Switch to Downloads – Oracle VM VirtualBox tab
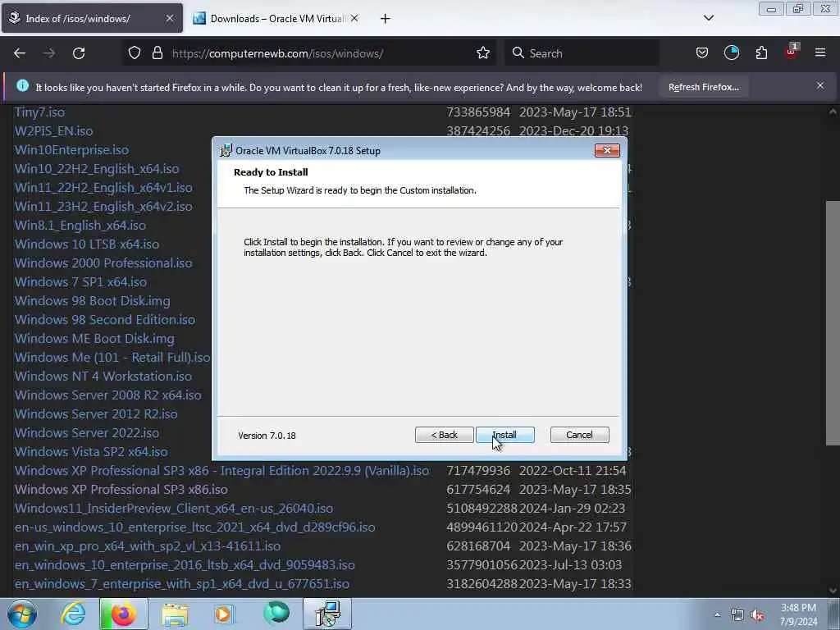The image size is (840, 630). pos(276,19)
